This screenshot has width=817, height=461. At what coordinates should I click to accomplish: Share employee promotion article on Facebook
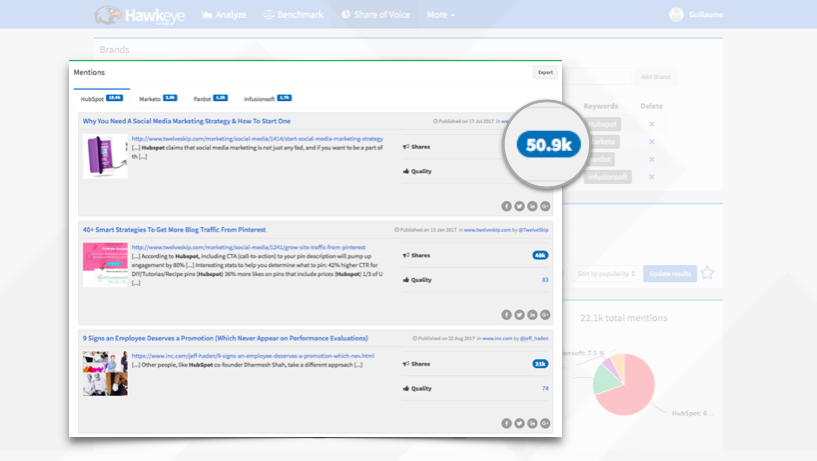click(x=506, y=423)
